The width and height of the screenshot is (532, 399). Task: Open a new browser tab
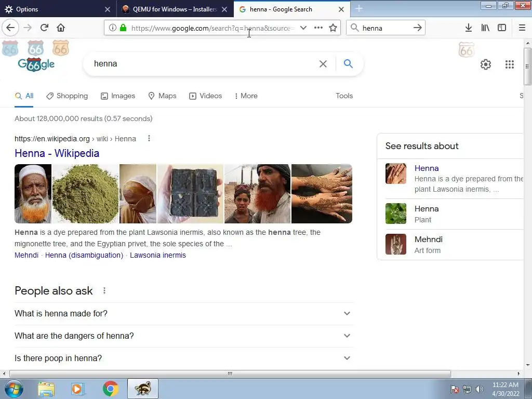click(x=359, y=9)
